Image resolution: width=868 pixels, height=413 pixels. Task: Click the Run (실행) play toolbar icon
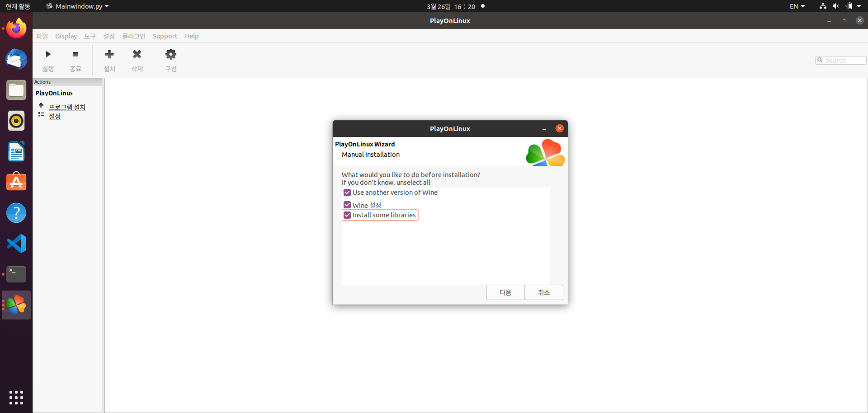[x=48, y=54]
